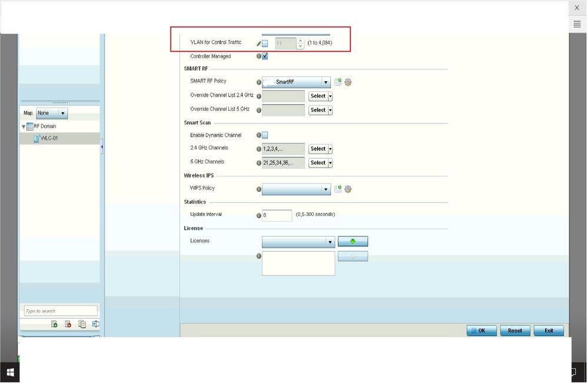Click the create new WIPS Policy icon
Viewport: 588px width, 383px height.
(338, 189)
